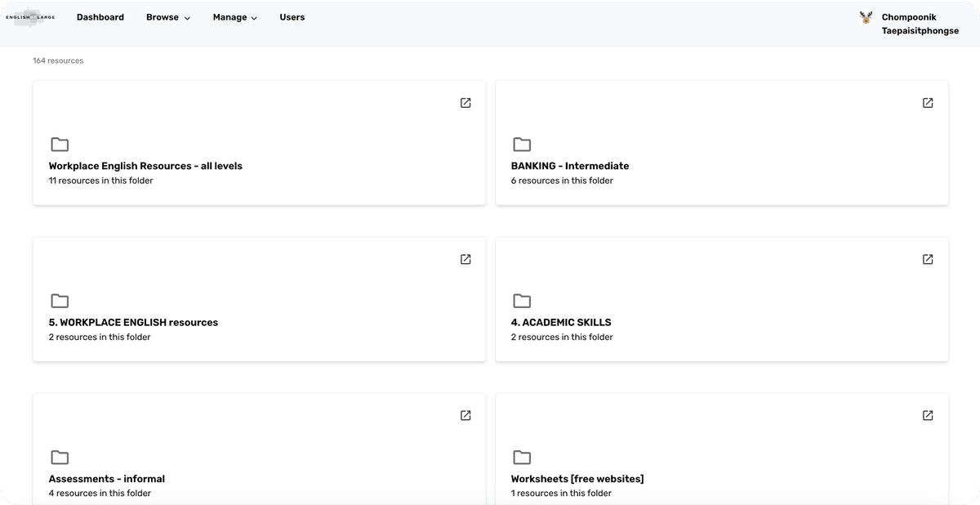980x505 pixels.
Task: Open external link for Workplace English Resources folder
Action: pyautogui.click(x=465, y=103)
